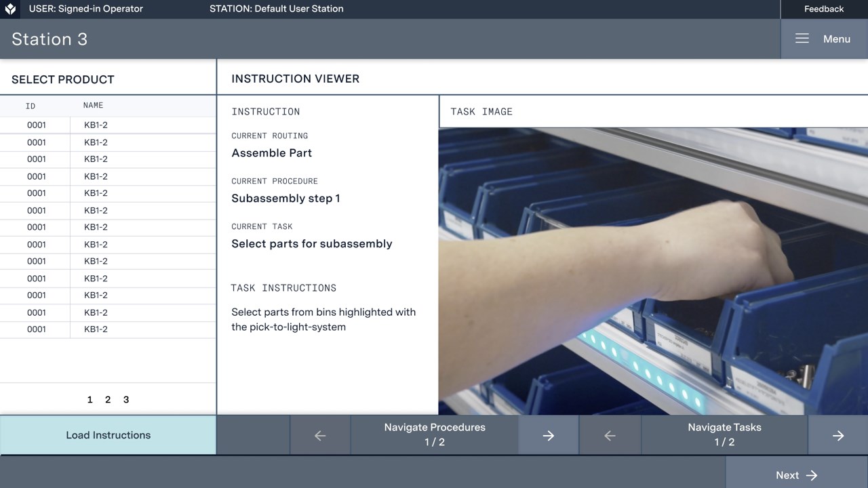Image resolution: width=868 pixels, height=488 pixels.
Task: Click the Station 3 title
Action: pyautogui.click(x=50, y=39)
